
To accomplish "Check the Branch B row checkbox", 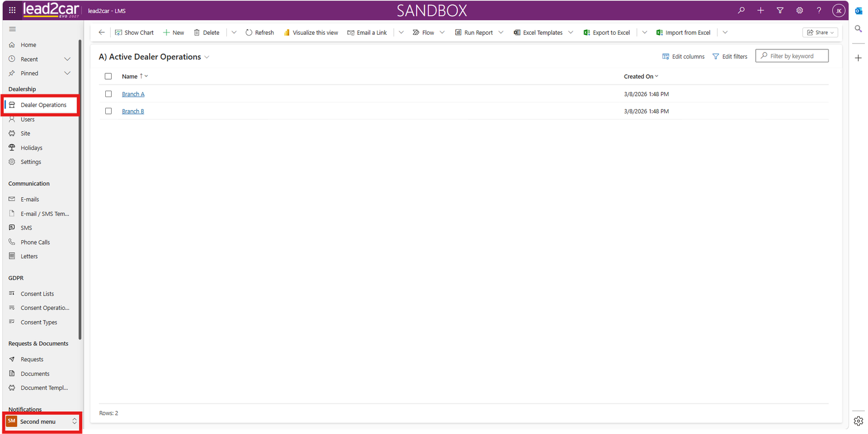I will (x=108, y=111).
